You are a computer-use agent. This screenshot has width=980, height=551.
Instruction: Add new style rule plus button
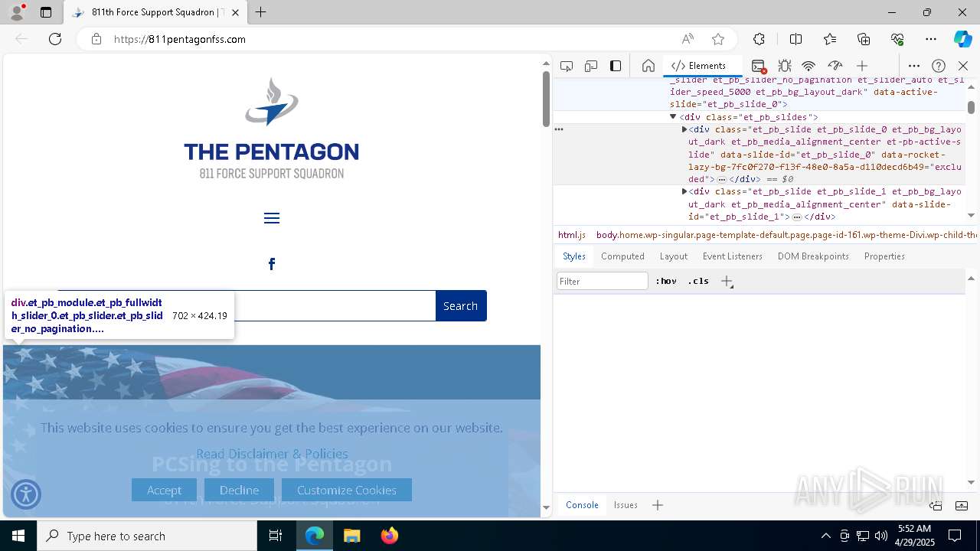727,282
